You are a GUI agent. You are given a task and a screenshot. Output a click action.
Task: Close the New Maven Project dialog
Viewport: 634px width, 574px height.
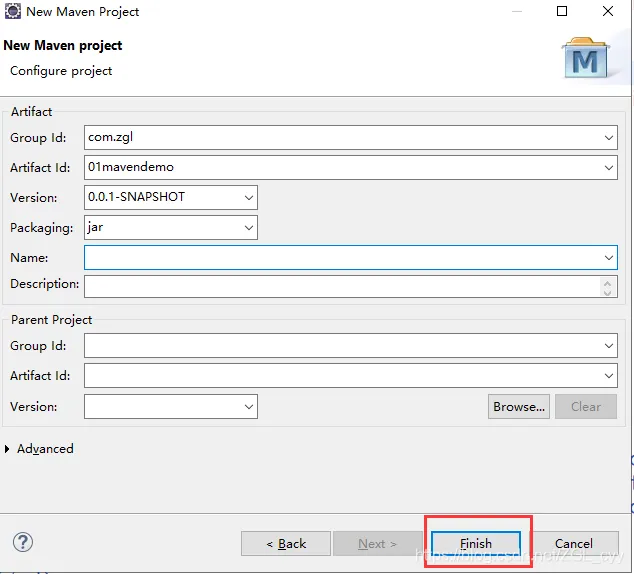608,11
